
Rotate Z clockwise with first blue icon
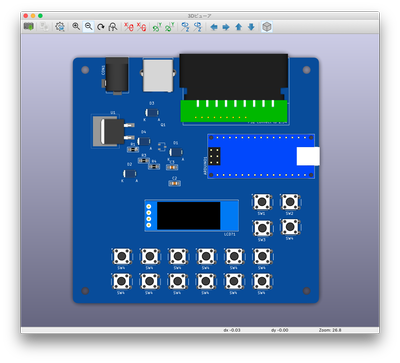pos(185,27)
